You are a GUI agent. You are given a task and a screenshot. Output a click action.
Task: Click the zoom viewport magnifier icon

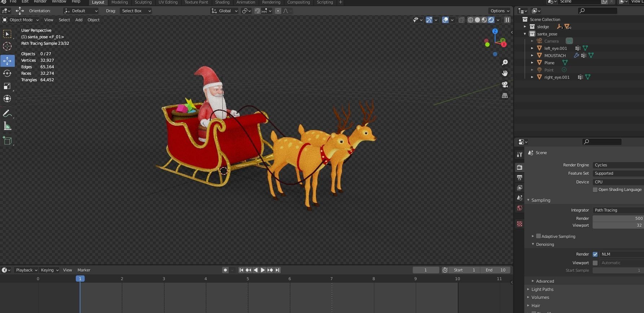tap(505, 62)
